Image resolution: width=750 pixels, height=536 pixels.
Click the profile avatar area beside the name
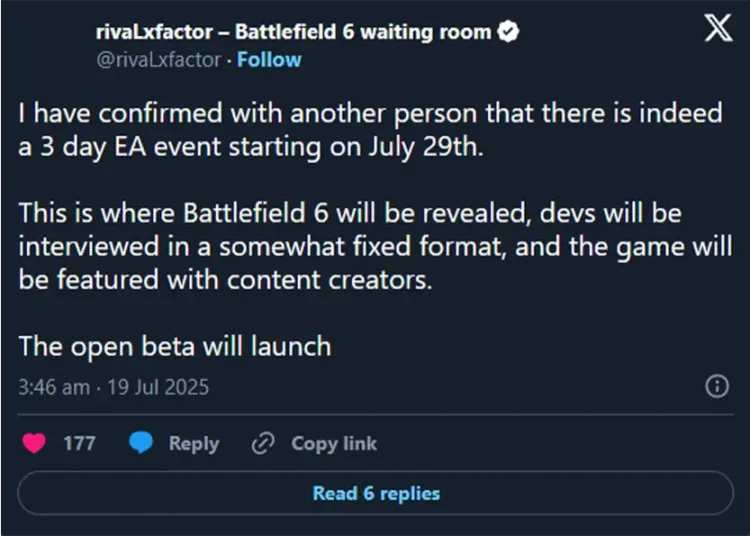click(x=55, y=45)
